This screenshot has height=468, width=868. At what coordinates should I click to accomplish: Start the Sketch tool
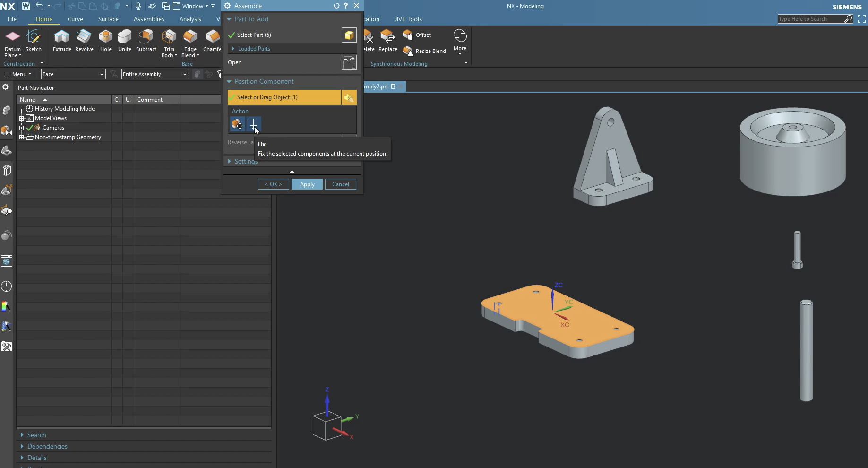coord(34,41)
